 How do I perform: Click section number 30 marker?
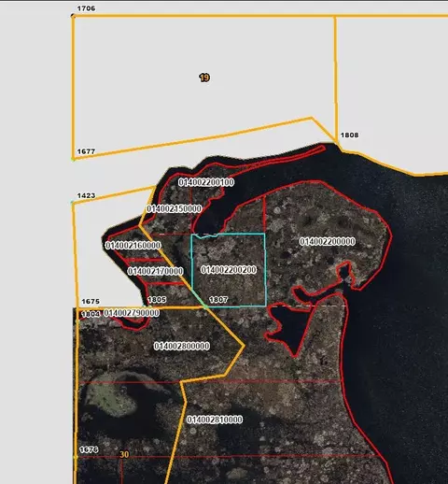(124, 455)
